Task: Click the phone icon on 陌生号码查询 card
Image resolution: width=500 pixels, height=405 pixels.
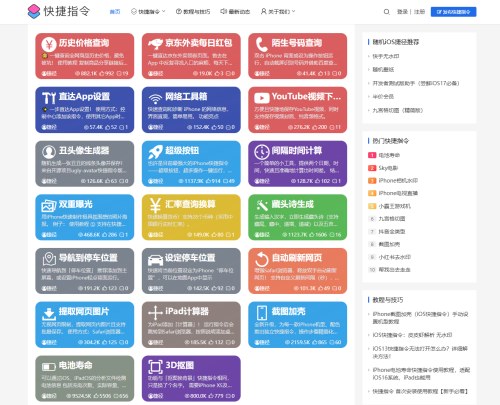Action: point(261,44)
